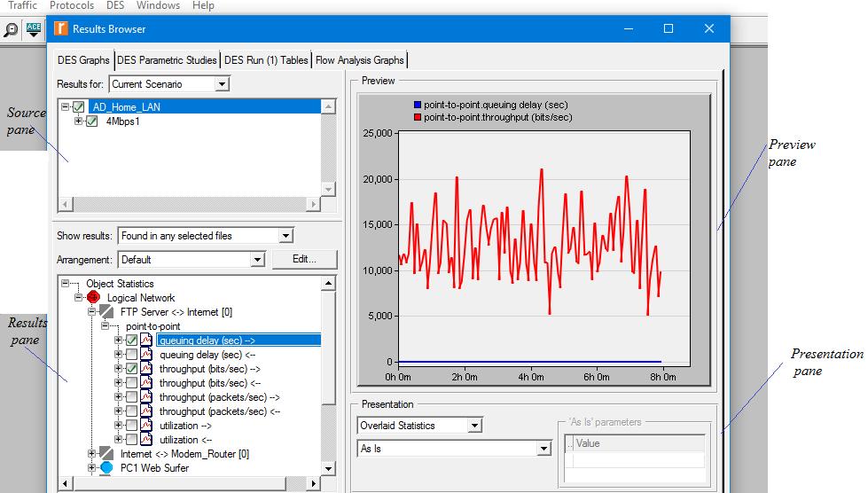Viewport: 868px width, 493px height.
Task: Check queuing delay (sec) <-- statistic
Action: [132, 355]
